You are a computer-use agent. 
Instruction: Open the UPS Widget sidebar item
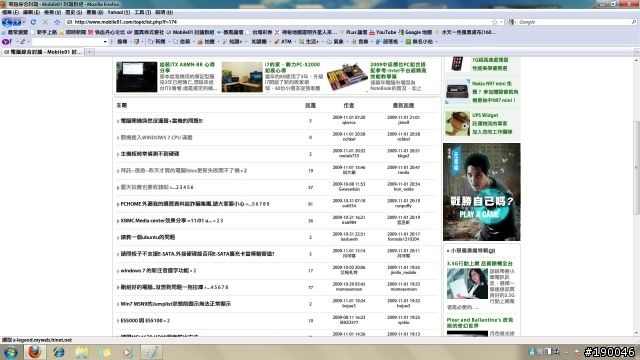[491, 124]
